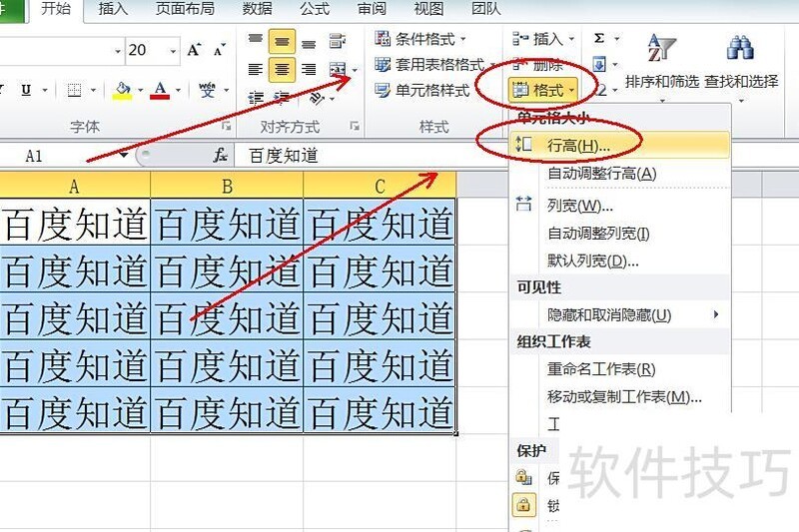Open 单元格样式 cell styles

(x=421, y=91)
